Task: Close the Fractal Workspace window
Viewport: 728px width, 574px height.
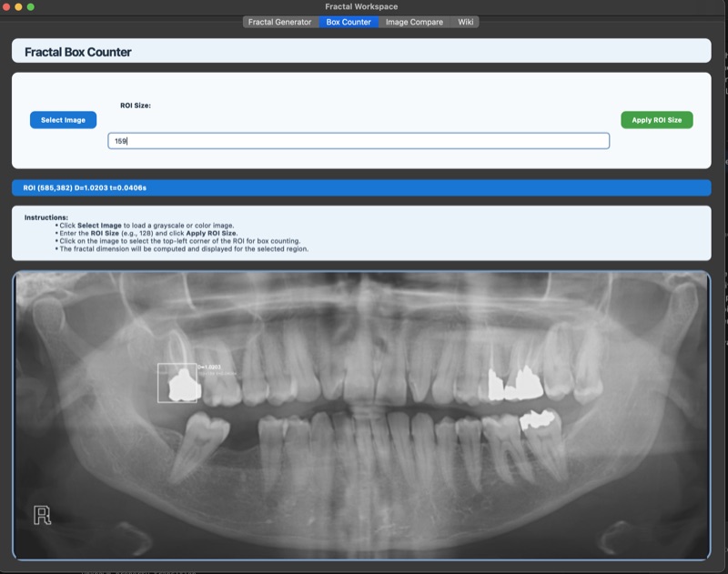Action: [x=6, y=6]
